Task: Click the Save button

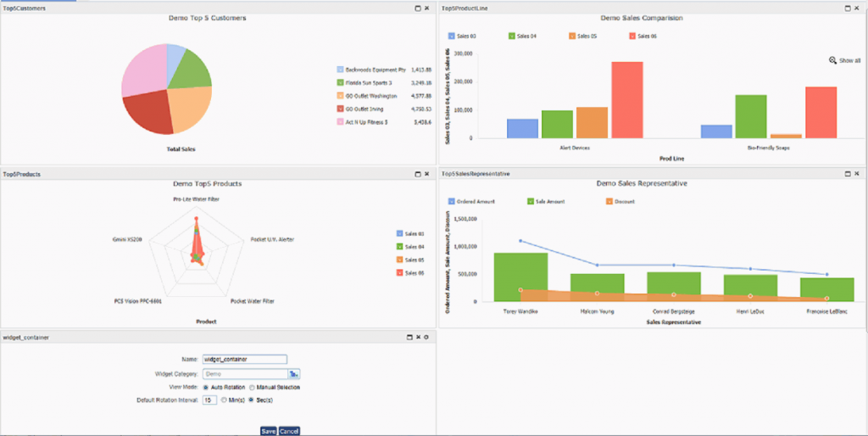Action: coord(269,431)
